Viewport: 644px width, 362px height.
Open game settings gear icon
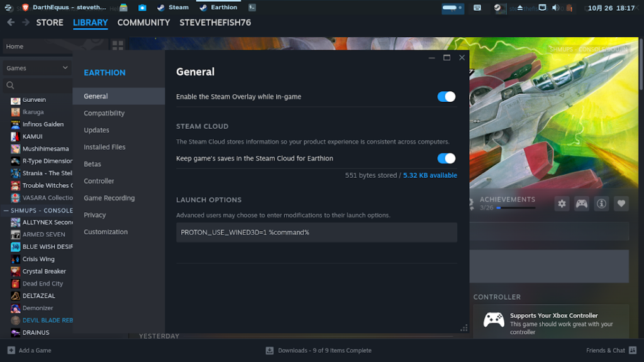(x=562, y=204)
